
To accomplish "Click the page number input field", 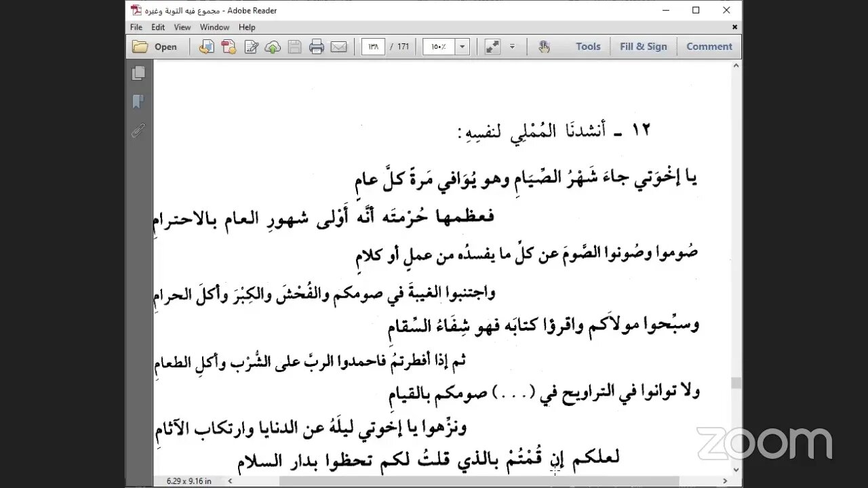I will [373, 47].
